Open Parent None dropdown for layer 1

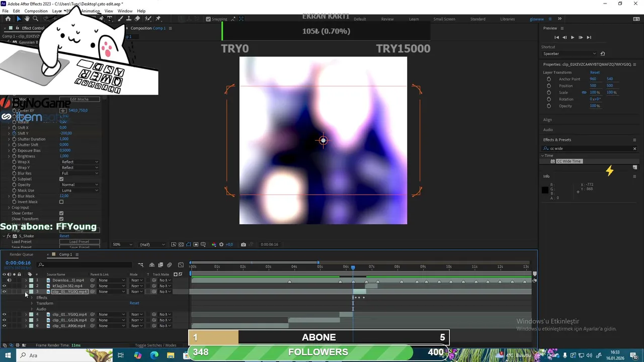click(112, 280)
